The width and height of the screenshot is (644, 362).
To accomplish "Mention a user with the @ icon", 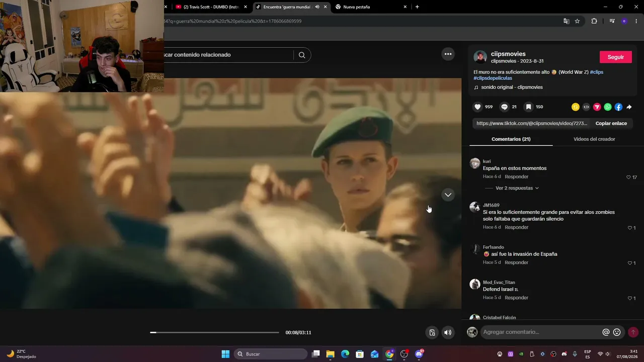I will tap(606, 332).
